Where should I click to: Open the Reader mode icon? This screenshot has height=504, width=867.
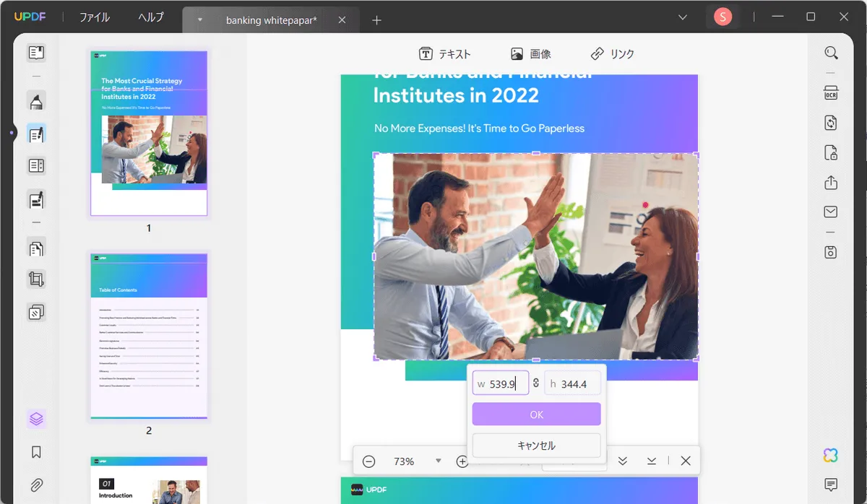(36, 52)
